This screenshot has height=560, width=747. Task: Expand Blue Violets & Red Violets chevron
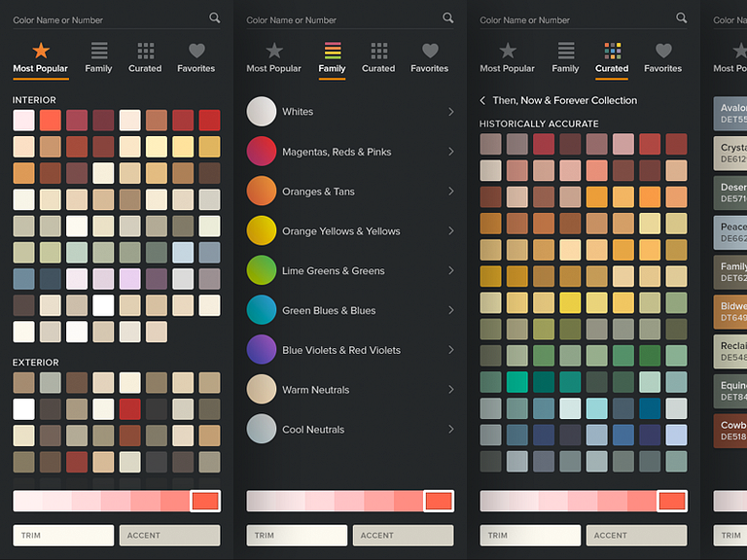point(450,350)
